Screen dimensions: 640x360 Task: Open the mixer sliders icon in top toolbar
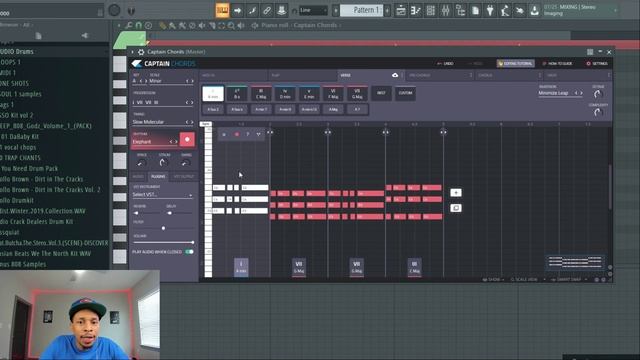445,10
